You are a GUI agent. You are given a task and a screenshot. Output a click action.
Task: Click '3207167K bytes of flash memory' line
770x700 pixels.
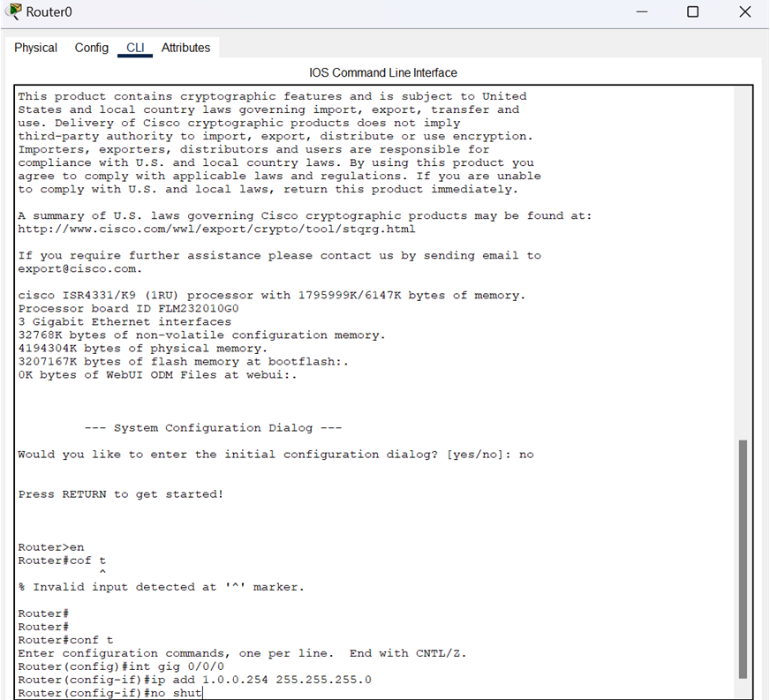[184, 361]
